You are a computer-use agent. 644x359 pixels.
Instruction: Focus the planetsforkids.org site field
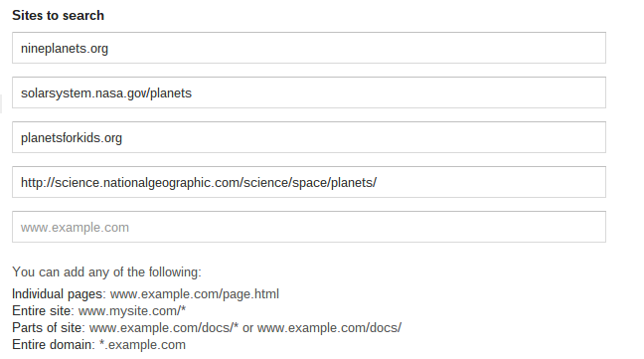point(309,137)
